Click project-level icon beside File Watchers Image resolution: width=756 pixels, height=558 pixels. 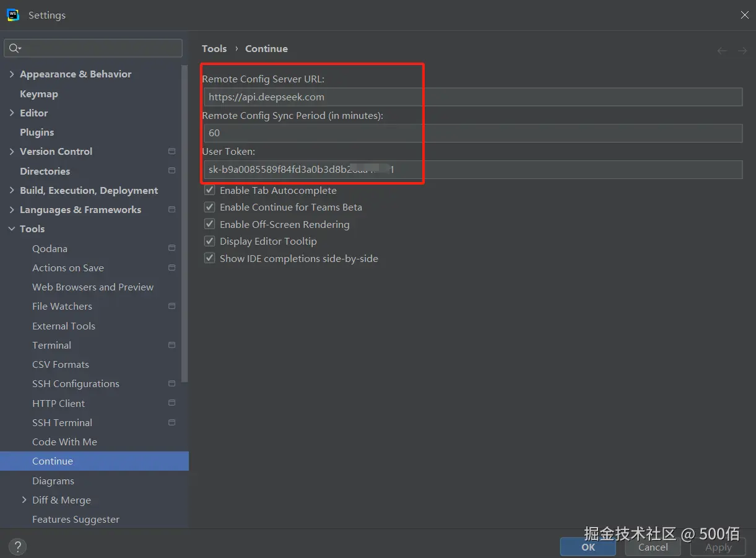(x=172, y=306)
